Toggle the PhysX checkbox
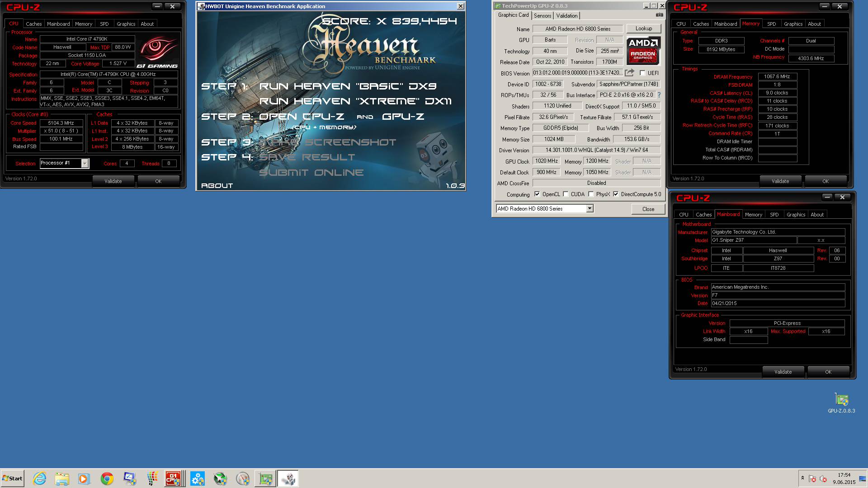The image size is (868, 488). [x=591, y=194]
